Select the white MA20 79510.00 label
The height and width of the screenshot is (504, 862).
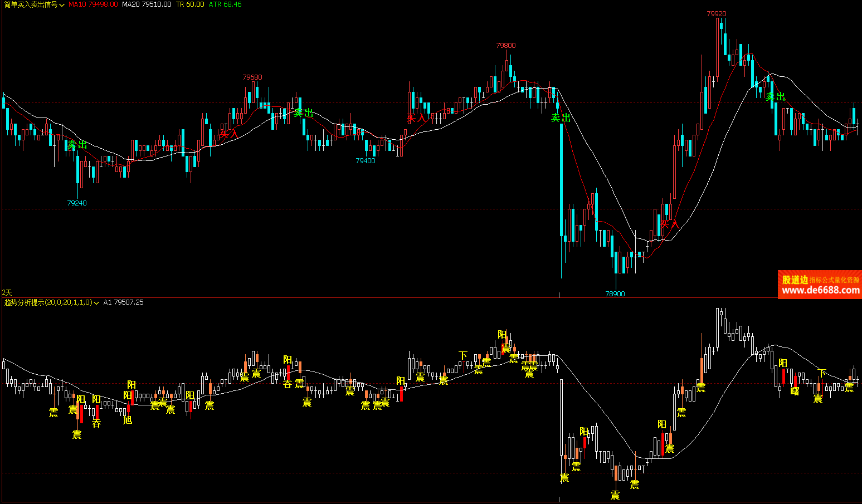click(x=147, y=4)
